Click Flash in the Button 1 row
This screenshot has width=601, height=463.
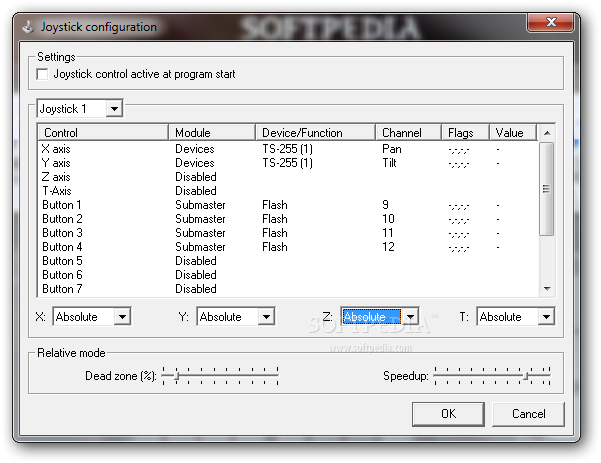pyautogui.click(x=275, y=205)
